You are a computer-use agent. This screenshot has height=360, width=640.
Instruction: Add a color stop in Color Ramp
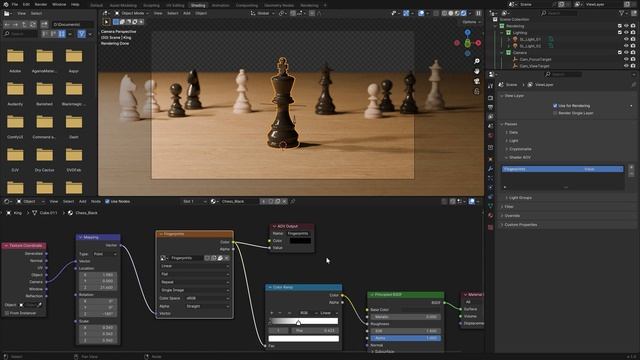coord(272,313)
